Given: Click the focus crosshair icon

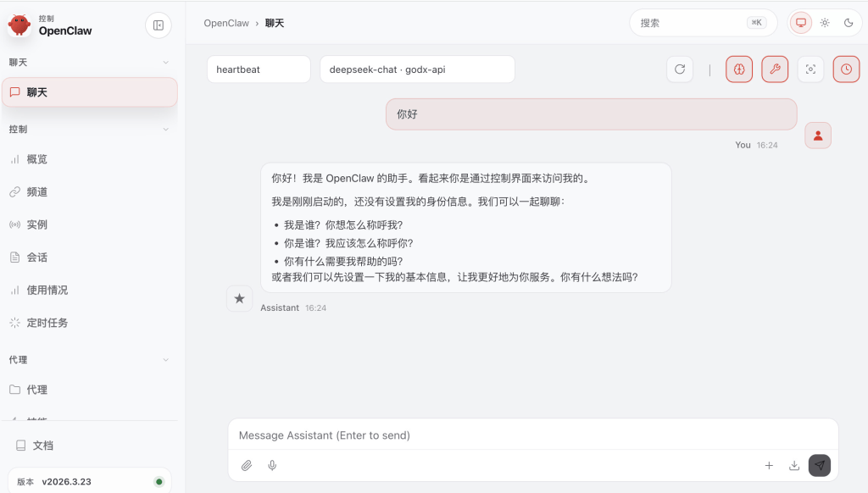Looking at the screenshot, I should pyautogui.click(x=810, y=69).
